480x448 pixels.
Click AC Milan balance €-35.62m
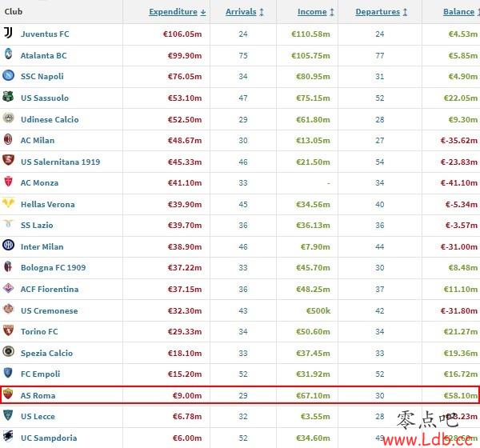(x=459, y=141)
